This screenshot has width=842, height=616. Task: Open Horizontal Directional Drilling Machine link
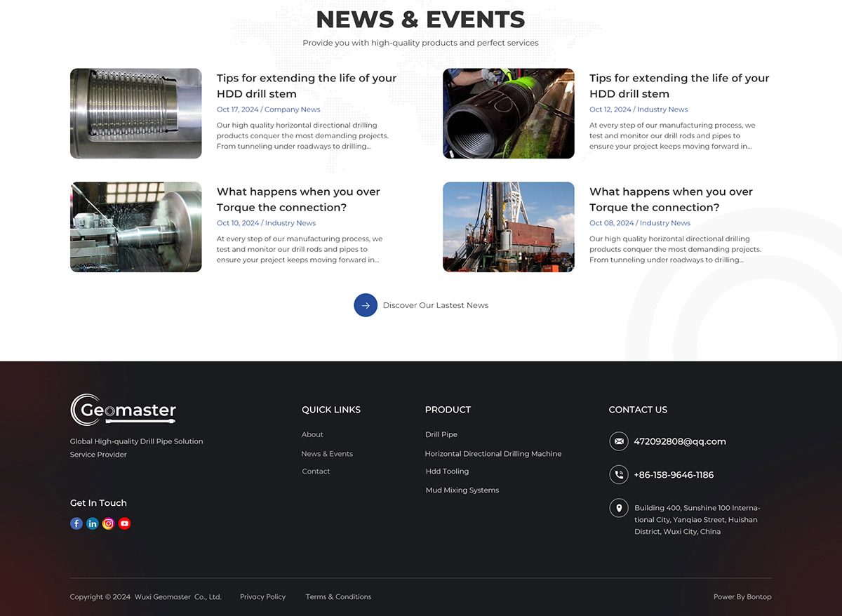pos(493,454)
